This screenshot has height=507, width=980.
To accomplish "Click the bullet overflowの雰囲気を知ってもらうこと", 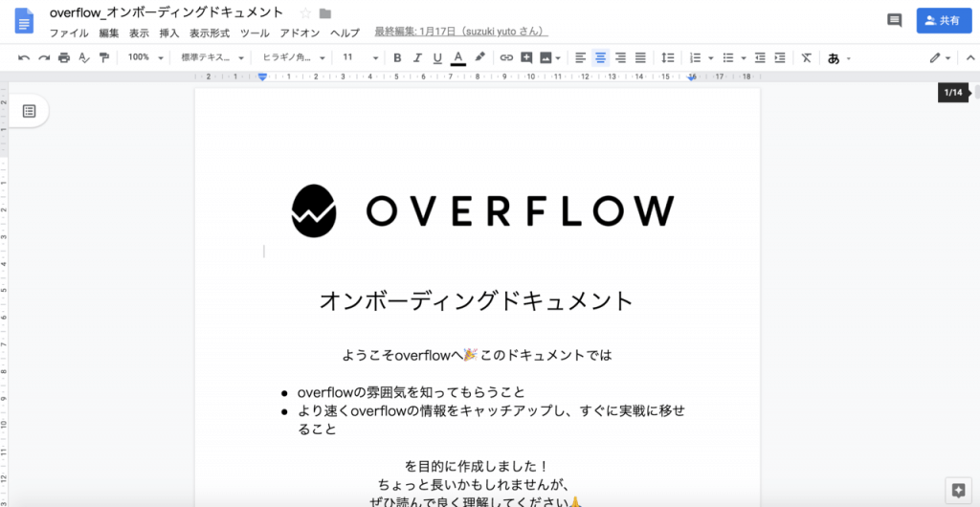I will click(412, 392).
